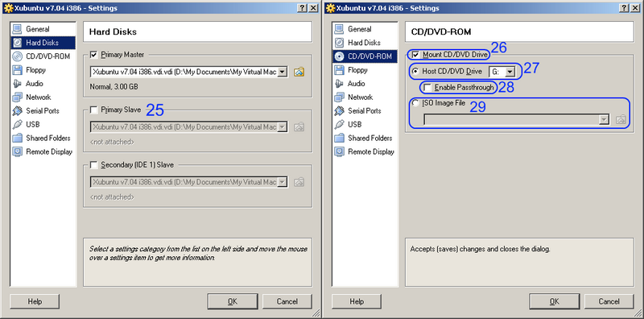Select USB category text in right window
Screen dimensions: 644x319
point(355,125)
